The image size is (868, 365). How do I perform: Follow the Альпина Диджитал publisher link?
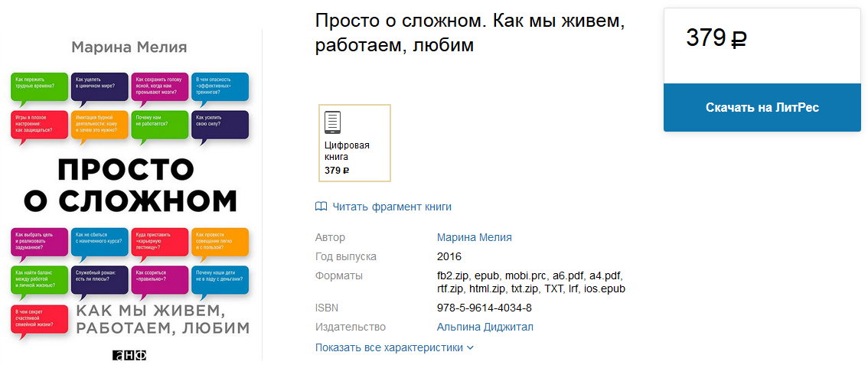[x=485, y=327]
